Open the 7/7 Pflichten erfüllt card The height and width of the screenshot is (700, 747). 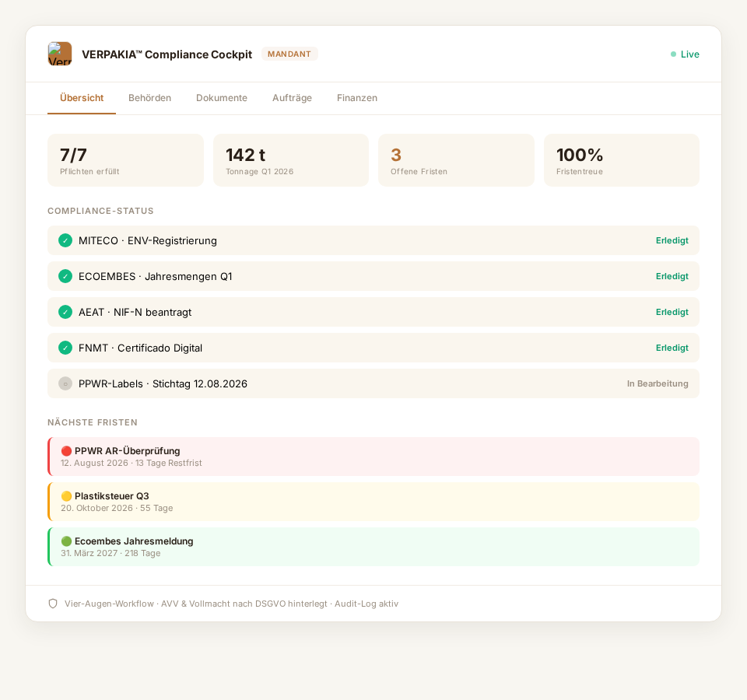coord(125,160)
